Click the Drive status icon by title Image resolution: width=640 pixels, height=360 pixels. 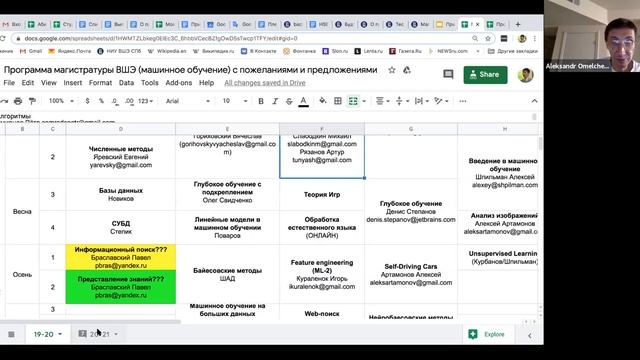point(407,70)
